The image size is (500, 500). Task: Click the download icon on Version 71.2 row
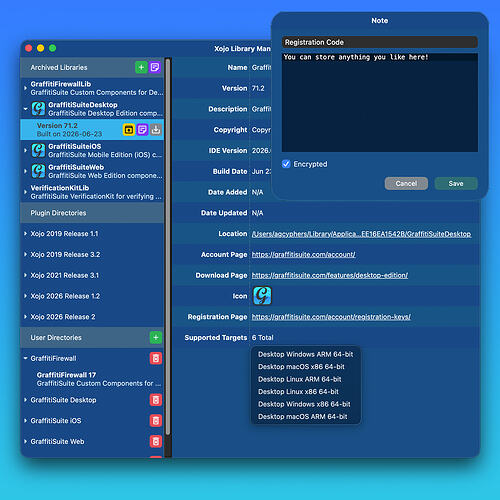156,129
